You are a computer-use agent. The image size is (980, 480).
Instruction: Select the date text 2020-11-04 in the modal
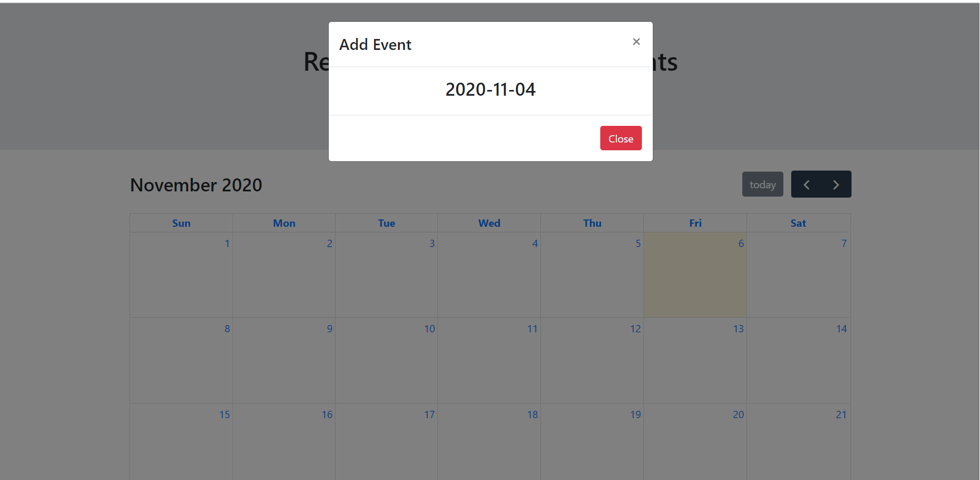(x=491, y=89)
